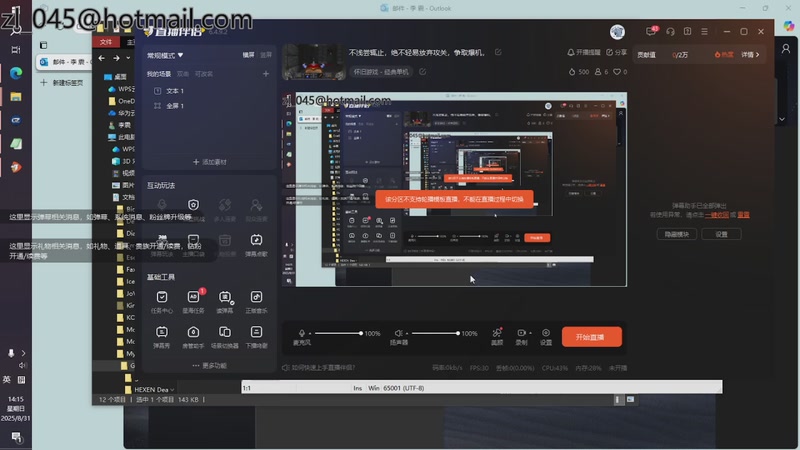Expand taskbar hidden icons chevron
Image resolution: width=800 pixels, height=450 pixels.
pyautogui.click(x=23, y=353)
